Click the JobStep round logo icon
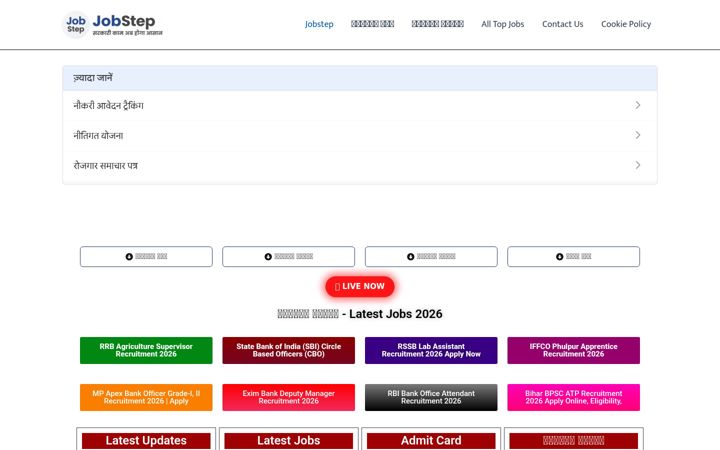The height and width of the screenshot is (450, 720). (75, 24)
